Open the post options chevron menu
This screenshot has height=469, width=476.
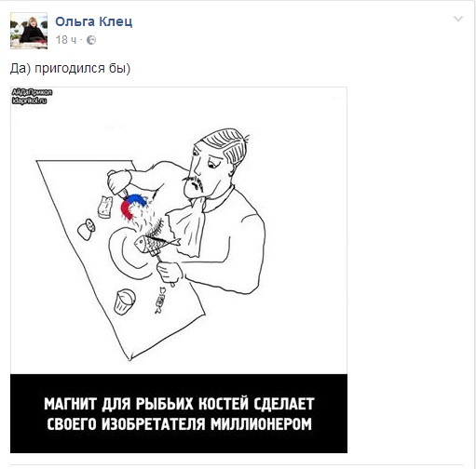[x=458, y=20]
